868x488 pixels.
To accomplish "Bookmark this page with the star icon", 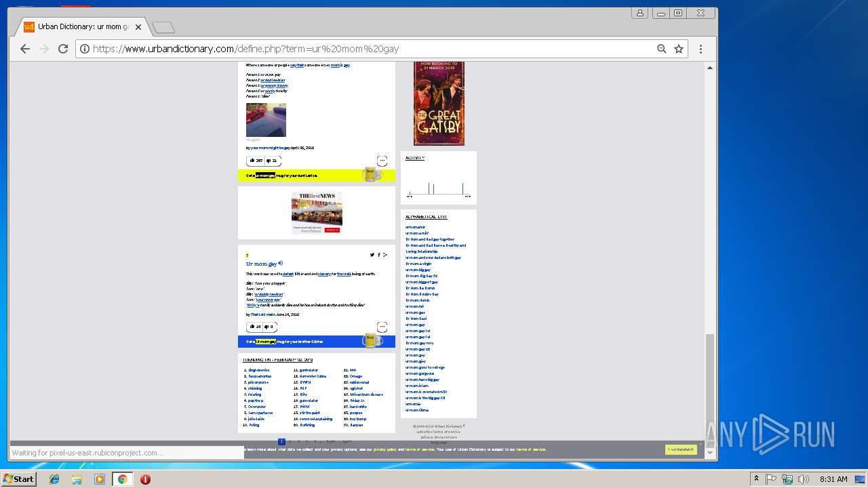I will coord(679,49).
